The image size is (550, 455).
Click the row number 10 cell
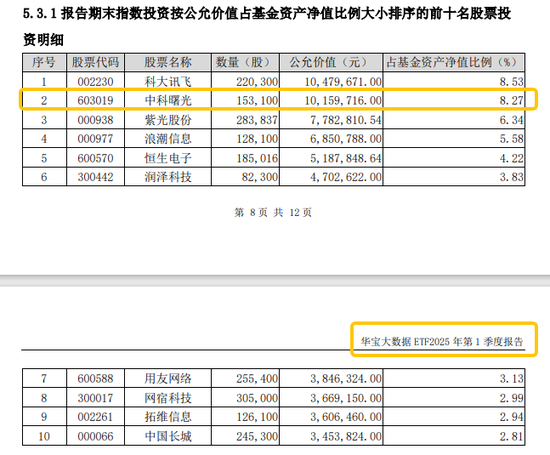click(x=44, y=436)
